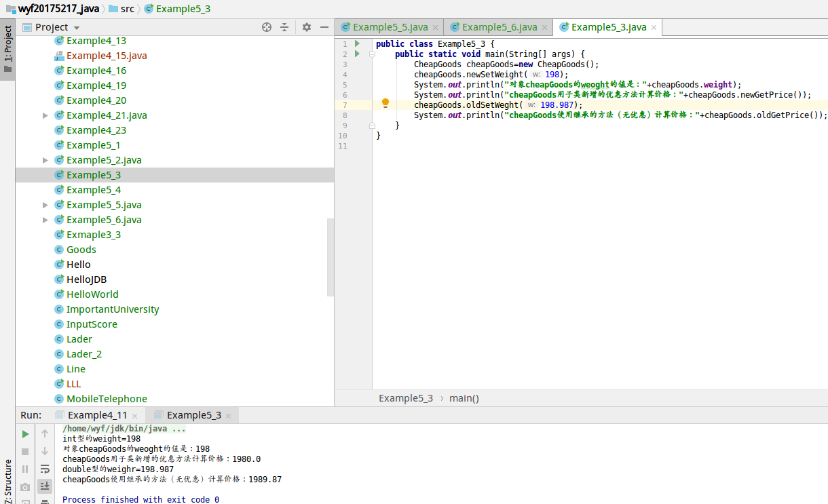Select Example4_13 in the project tree

(96, 41)
